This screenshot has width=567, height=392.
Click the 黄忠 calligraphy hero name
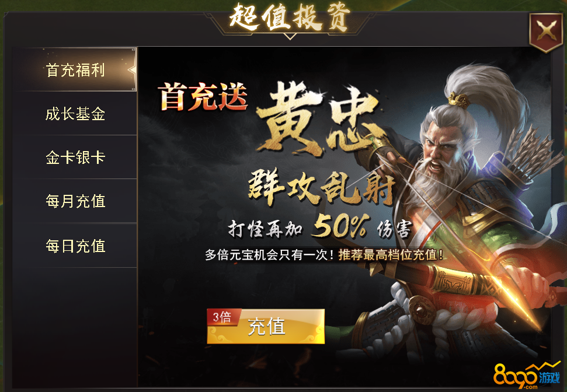coord(318,118)
